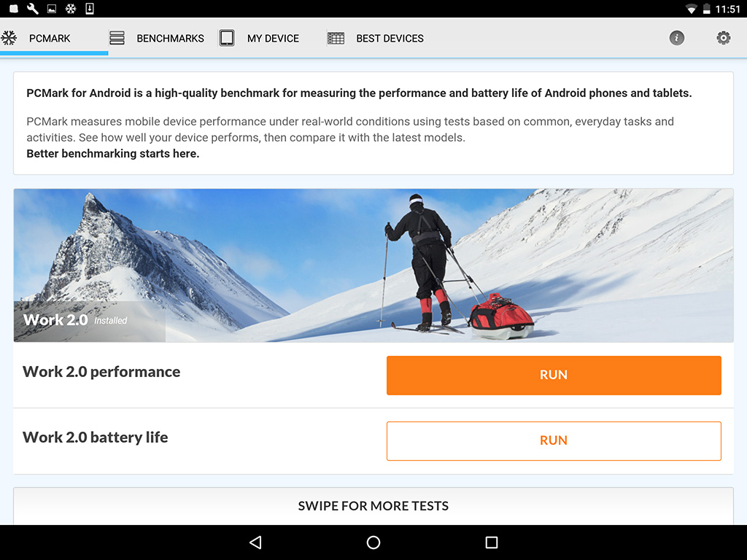
Task: Tap the My Device tablet icon
Action: point(227,38)
